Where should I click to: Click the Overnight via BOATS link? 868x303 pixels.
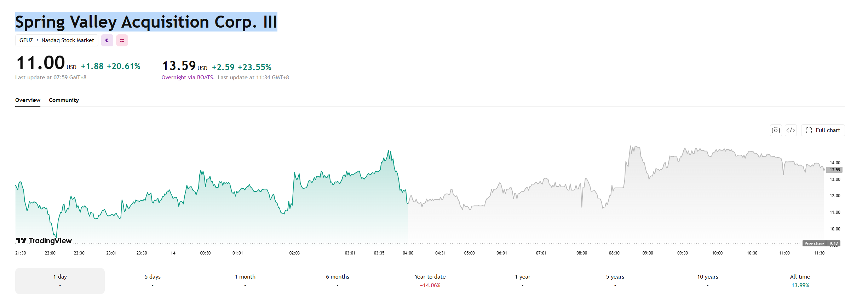188,78
